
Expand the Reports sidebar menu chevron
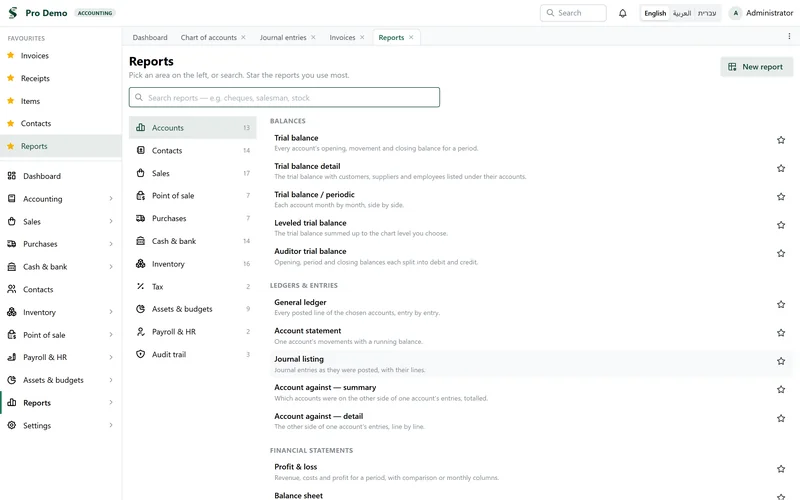(111, 403)
